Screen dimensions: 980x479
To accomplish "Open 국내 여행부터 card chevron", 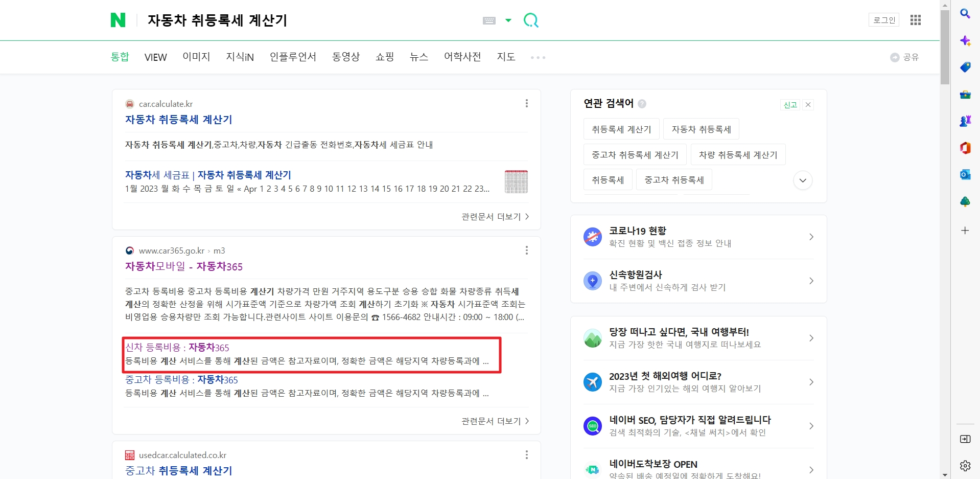I will tap(811, 338).
